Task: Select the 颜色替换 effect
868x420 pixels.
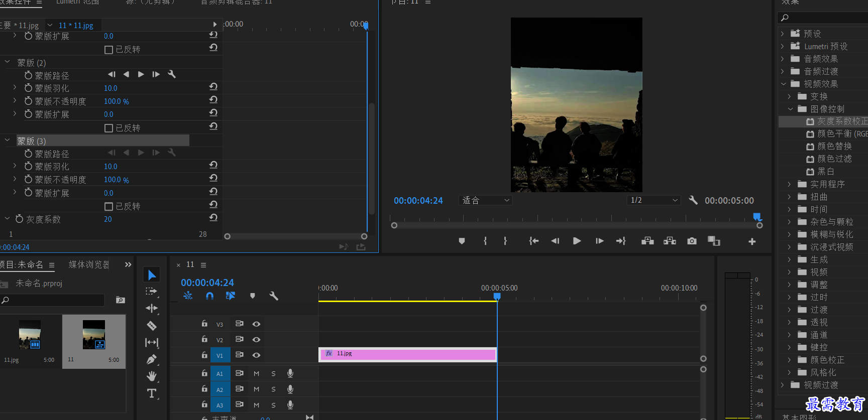Action: (834, 146)
